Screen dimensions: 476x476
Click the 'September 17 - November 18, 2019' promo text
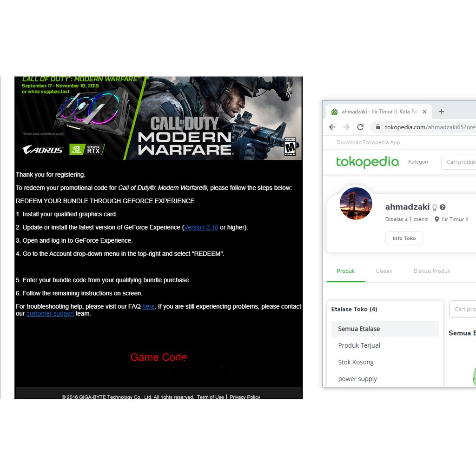60,86
